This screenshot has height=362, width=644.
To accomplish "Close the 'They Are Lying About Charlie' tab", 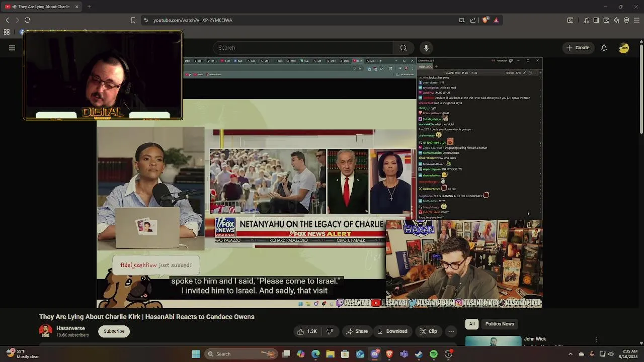I will [76, 7].
